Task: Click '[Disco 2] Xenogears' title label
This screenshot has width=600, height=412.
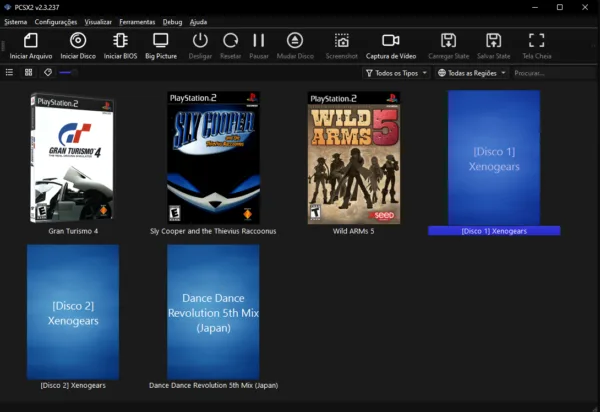Action: (73, 385)
